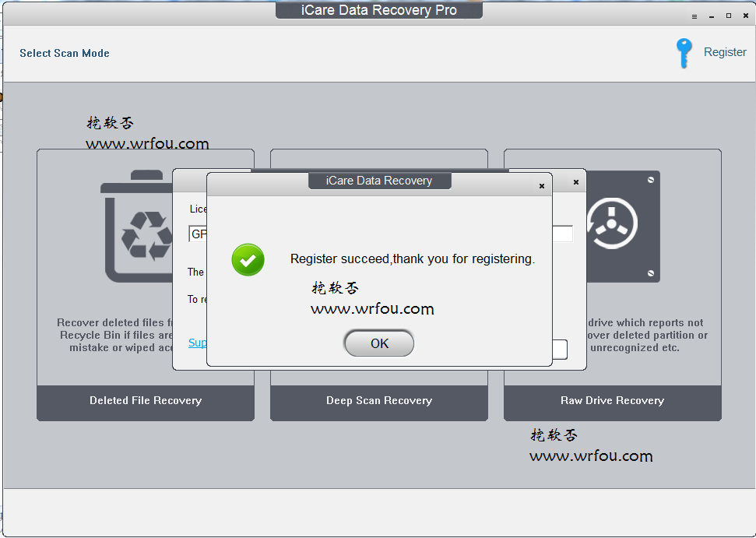Maximize the iCare Data Recovery Pro window
756x538 pixels.
pyautogui.click(x=729, y=16)
